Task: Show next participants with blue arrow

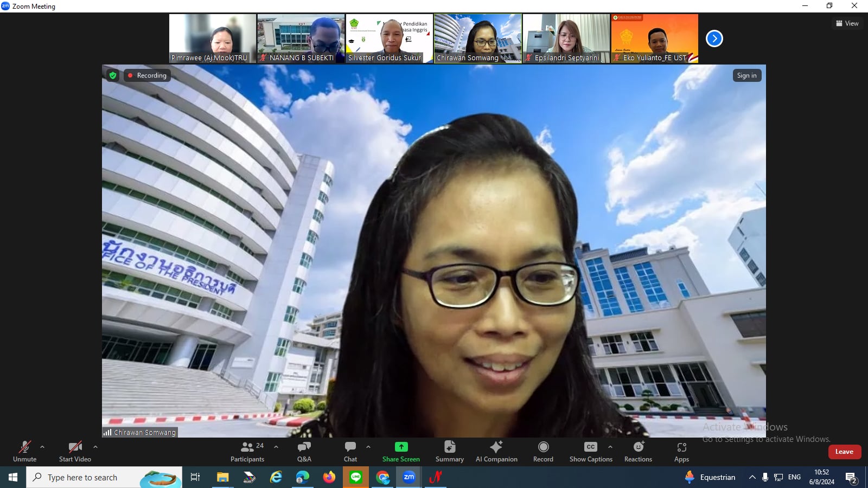Action: point(714,38)
